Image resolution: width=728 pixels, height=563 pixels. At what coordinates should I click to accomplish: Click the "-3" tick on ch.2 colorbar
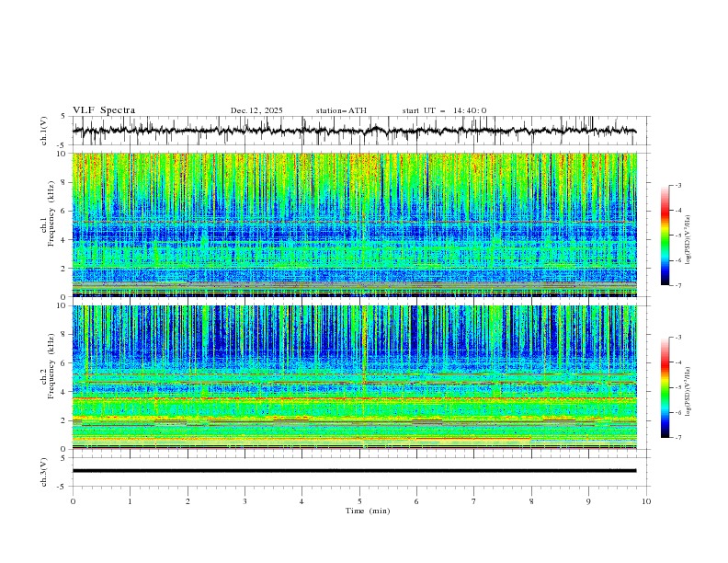tap(677, 338)
